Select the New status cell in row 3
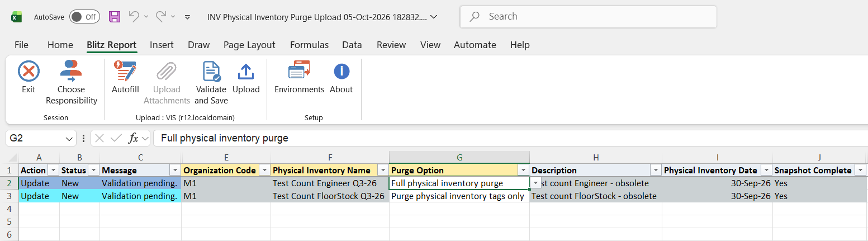 [x=79, y=196]
